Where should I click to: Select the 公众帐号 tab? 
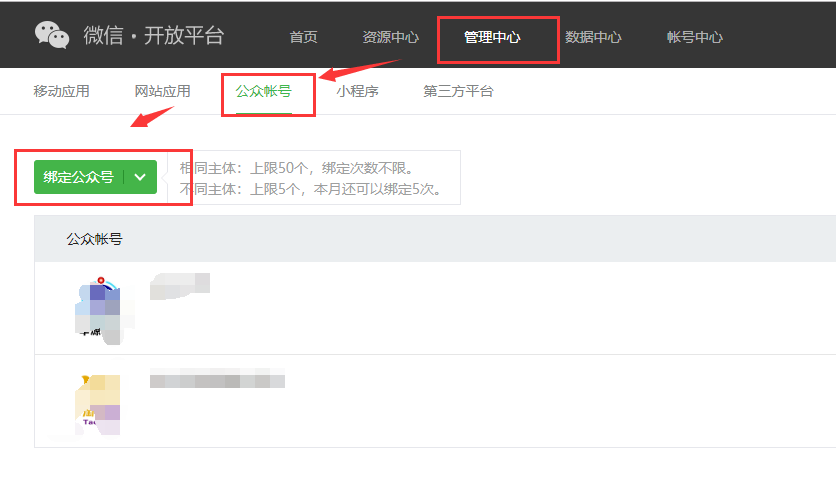tap(263, 91)
